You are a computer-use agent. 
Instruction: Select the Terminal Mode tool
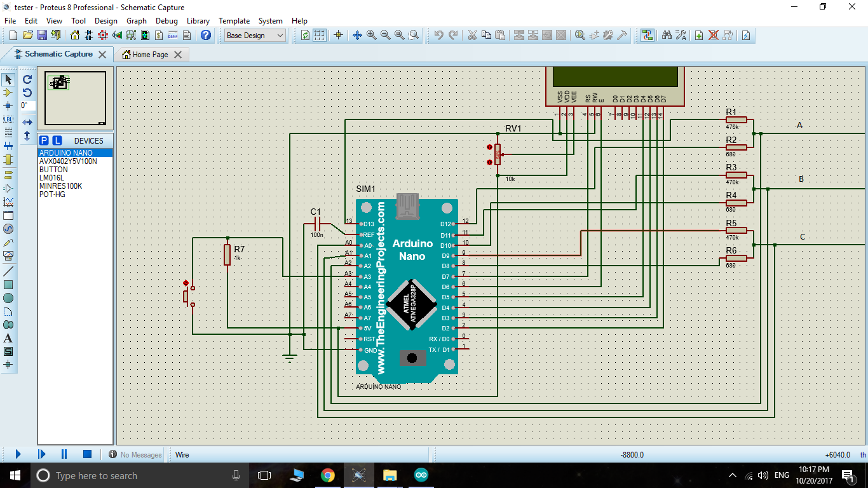click(x=8, y=173)
